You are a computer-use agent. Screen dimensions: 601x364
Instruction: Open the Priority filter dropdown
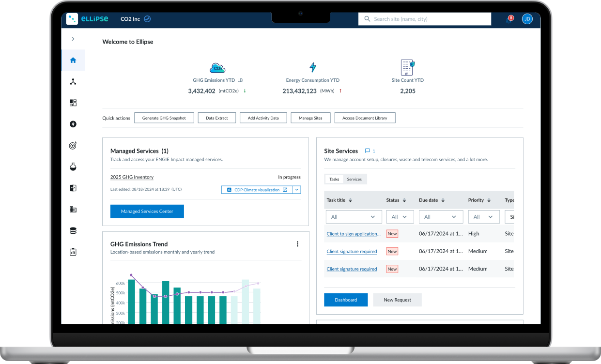[484, 217]
